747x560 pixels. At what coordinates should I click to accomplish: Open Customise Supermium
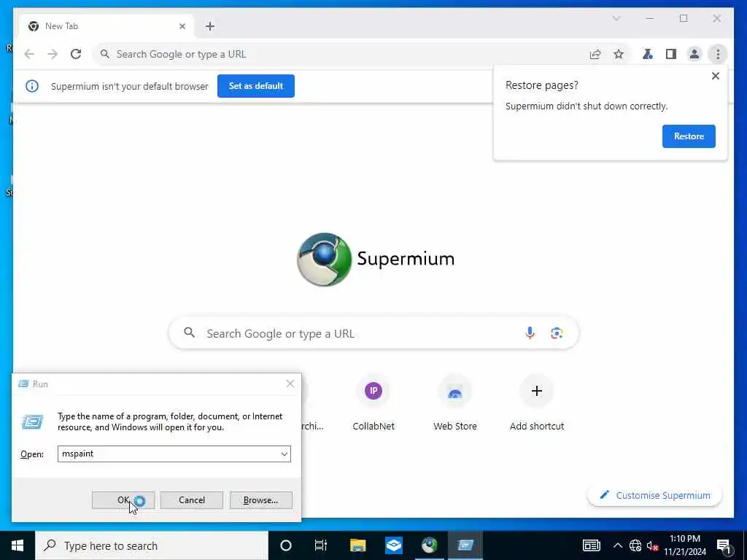(x=654, y=495)
